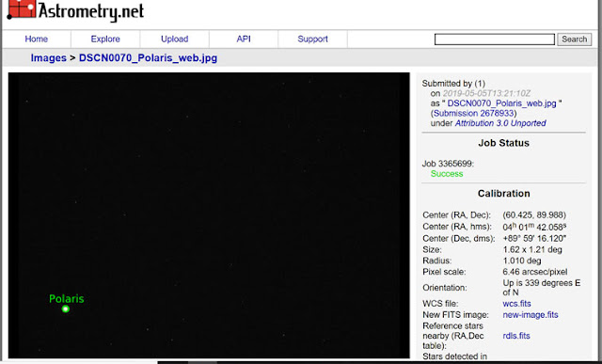Screen dimensions: 602x364
Task: Open the annotated Polaris sky image
Action: pos(209,215)
